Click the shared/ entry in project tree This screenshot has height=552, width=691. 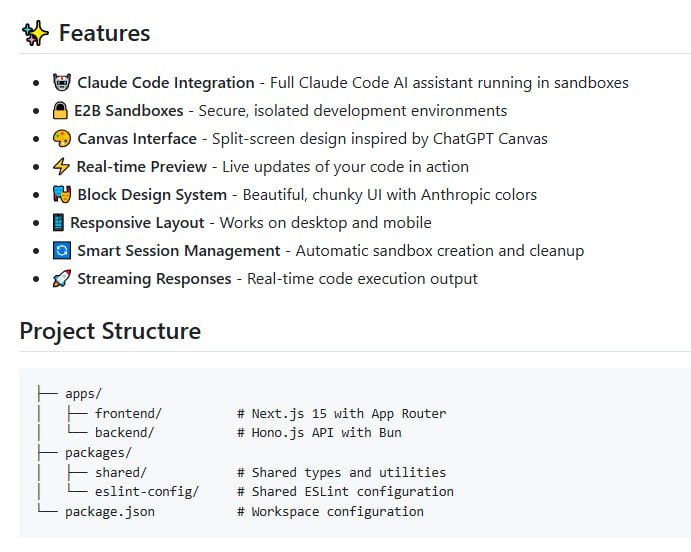coord(121,472)
